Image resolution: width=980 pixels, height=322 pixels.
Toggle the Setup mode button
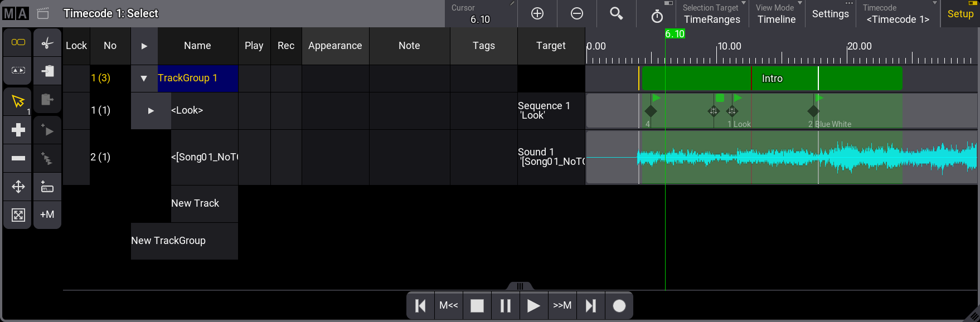point(960,14)
